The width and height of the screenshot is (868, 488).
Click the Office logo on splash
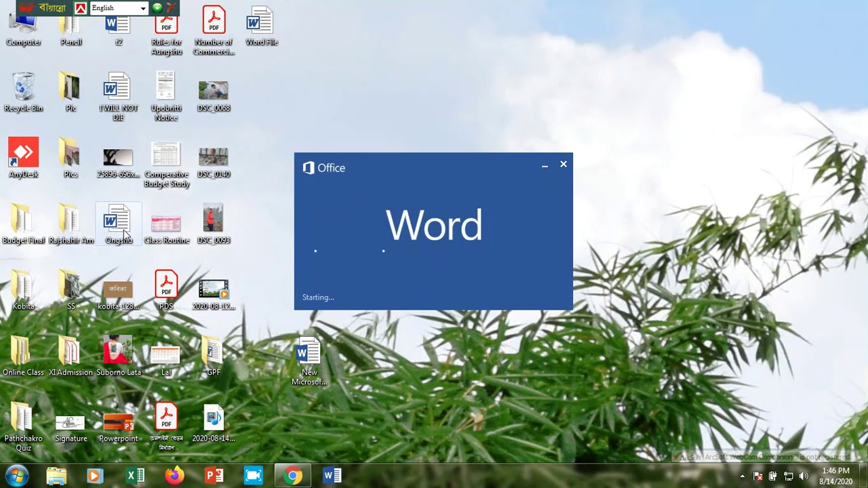point(323,168)
